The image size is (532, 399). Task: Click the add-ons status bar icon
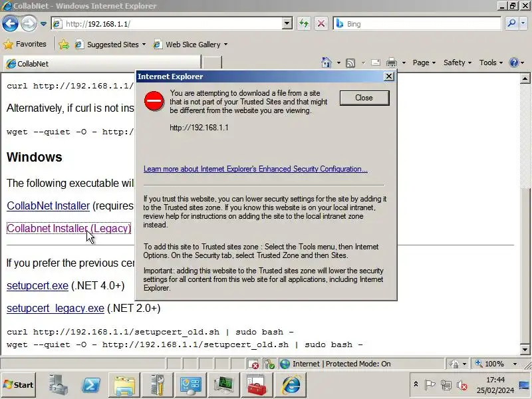[x=269, y=364]
